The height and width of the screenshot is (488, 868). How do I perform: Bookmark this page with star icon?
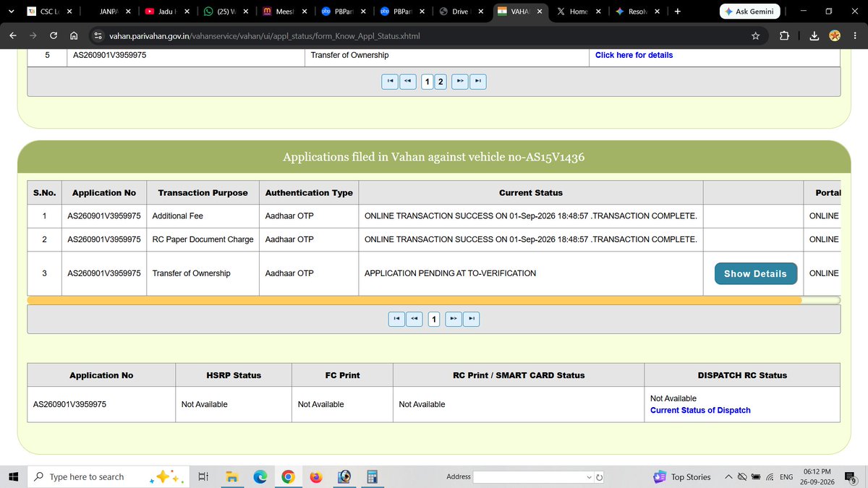click(755, 35)
